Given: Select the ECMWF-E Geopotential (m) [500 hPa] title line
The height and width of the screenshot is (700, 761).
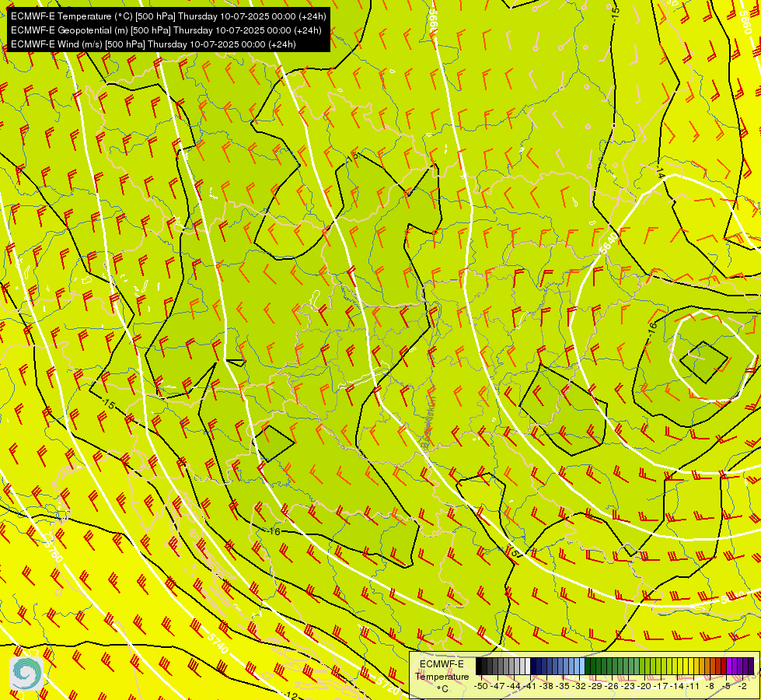Looking at the screenshot, I should coord(166,30).
